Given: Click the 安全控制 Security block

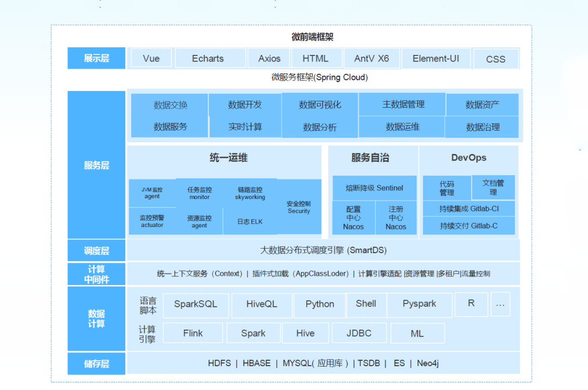Looking at the screenshot, I should coord(299,207).
